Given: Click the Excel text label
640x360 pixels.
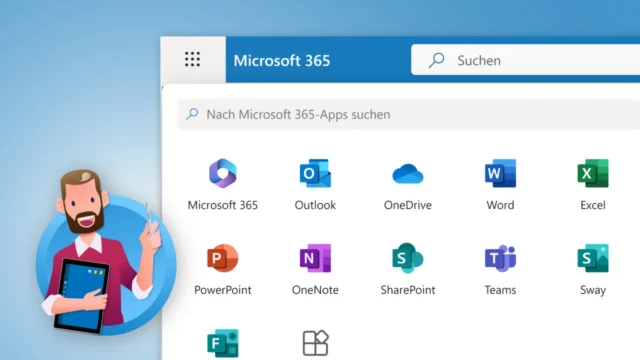Looking at the screenshot, I should 593,205.
